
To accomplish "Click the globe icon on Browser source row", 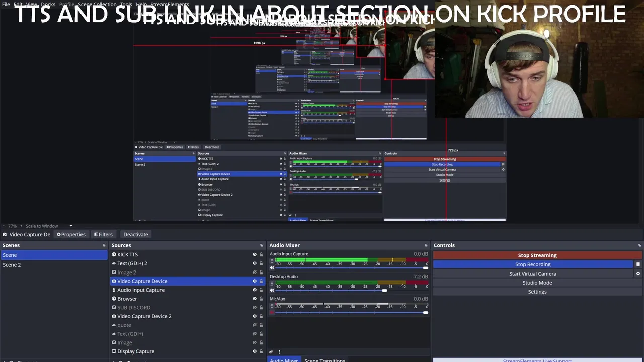I will [x=114, y=299].
